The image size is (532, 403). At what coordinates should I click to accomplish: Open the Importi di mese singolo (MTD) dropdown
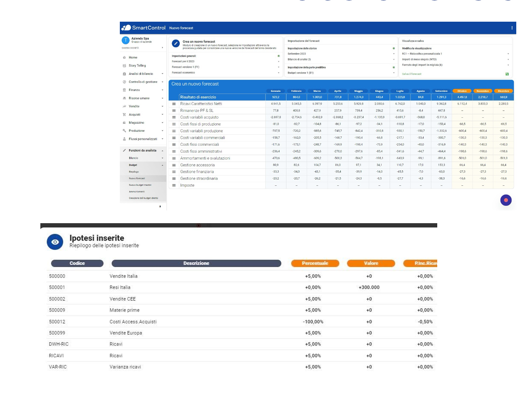(456, 60)
